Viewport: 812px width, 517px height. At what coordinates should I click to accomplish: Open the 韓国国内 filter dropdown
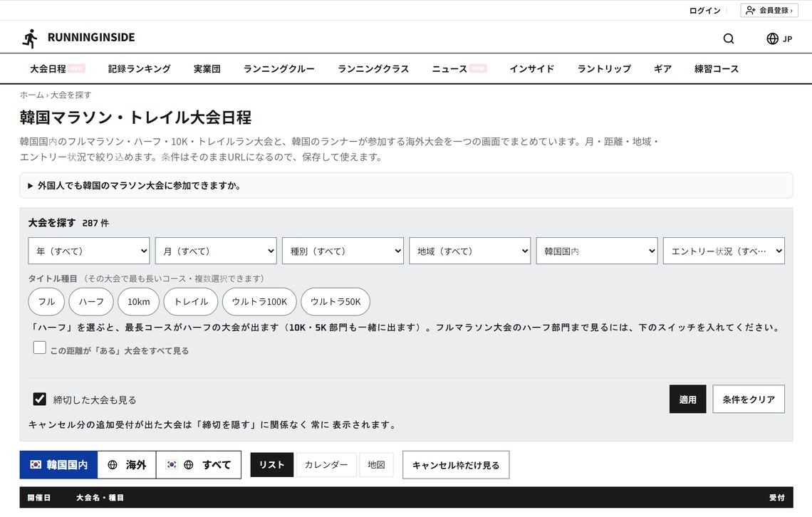(597, 251)
